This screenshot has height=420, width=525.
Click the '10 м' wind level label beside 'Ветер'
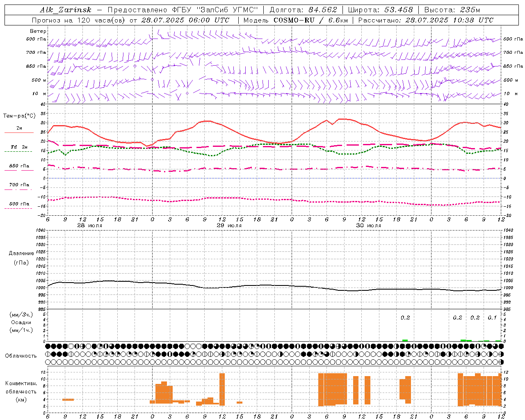point(39,94)
